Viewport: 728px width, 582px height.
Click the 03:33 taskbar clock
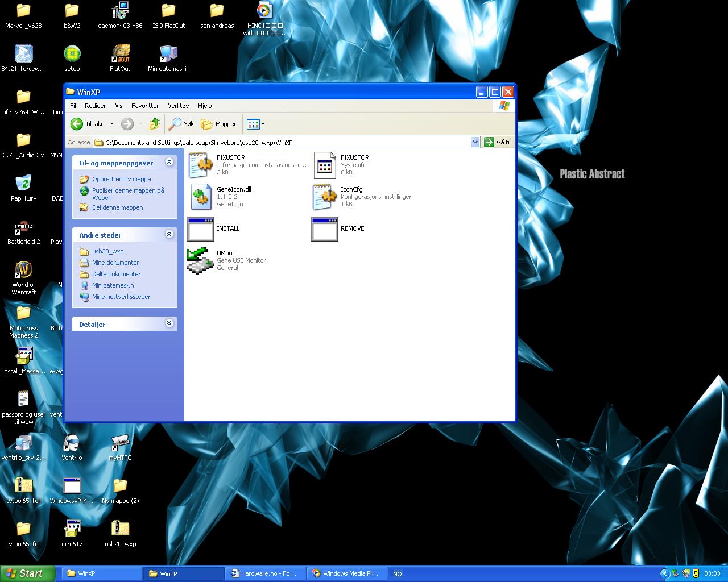(x=712, y=573)
